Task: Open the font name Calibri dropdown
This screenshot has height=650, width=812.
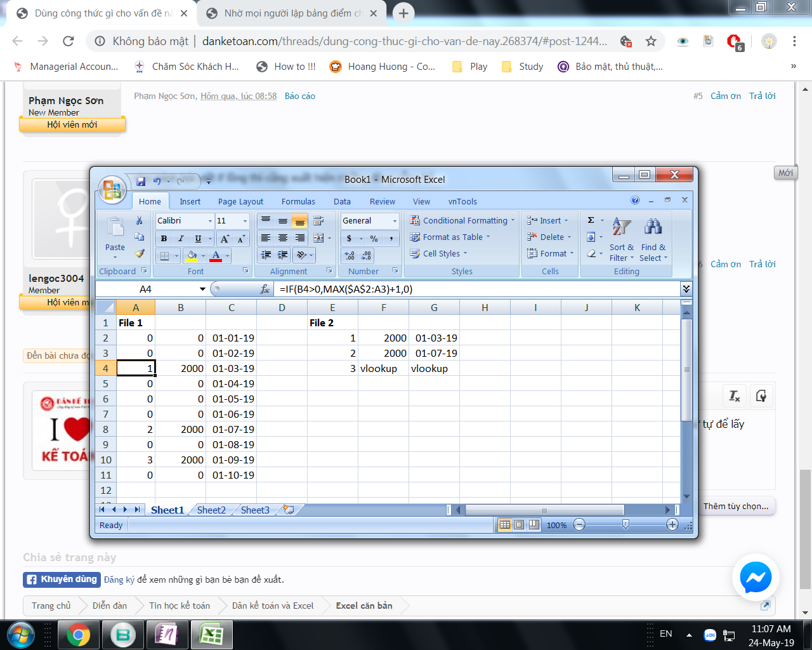Action: click(210, 221)
